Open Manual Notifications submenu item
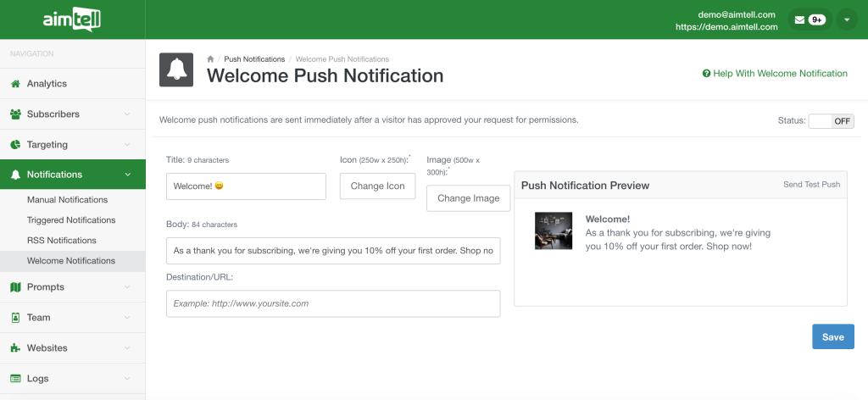The height and width of the screenshot is (400, 868). [x=68, y=200]
